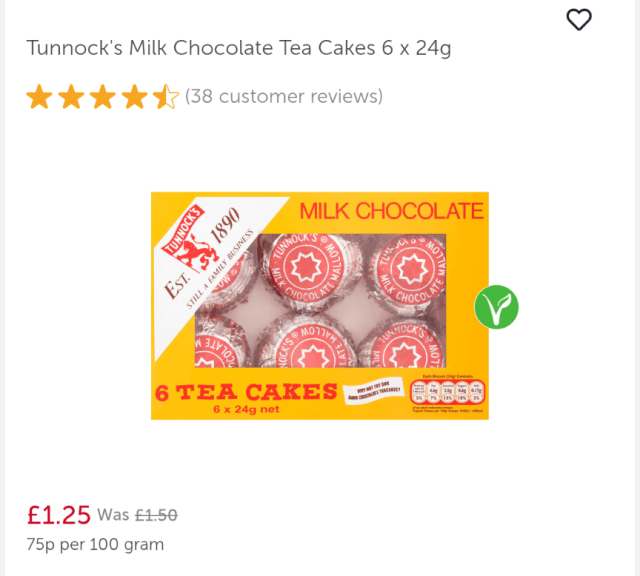Click the heart favourite icon

(x=579, y=19)
